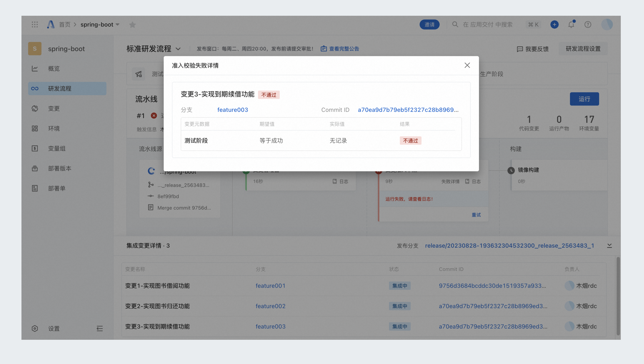Image resolution: width=644 pixels, height=364 pixels.
Task: Select the 生产阶段 tab
Action: point(492,74)
